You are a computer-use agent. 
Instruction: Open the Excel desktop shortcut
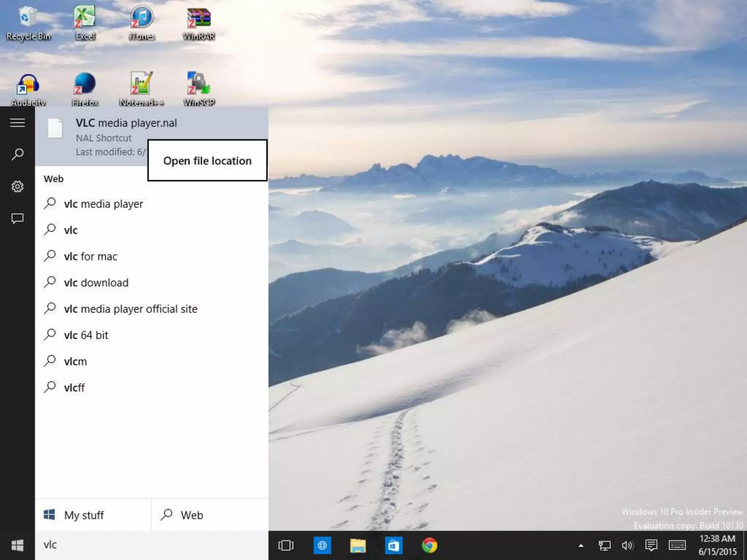[85, 23]
